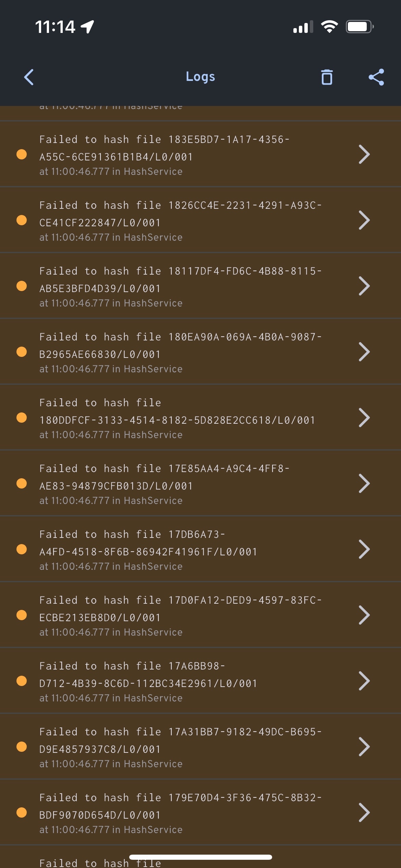The height and width of the screenshot is (868, 401).
Task: Tap the trash icon to clear logs
Action: coord(327,77)
